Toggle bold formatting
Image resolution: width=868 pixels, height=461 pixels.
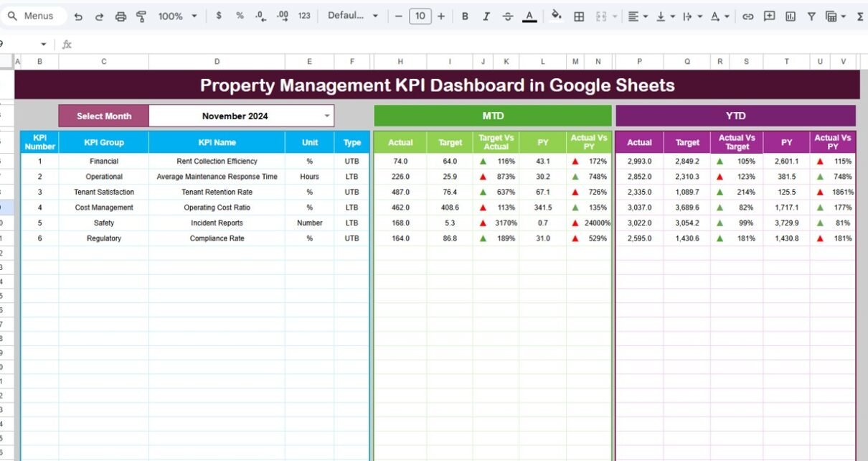[x=465, y=16]
